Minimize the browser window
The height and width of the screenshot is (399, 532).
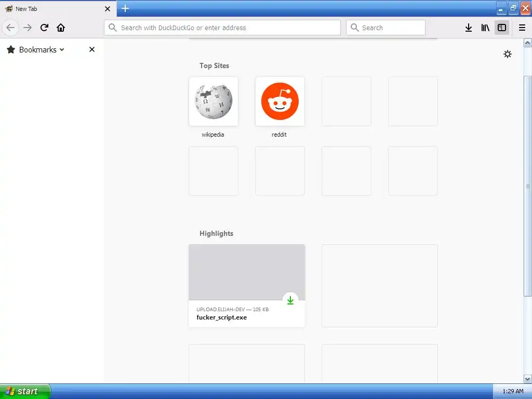501,8
